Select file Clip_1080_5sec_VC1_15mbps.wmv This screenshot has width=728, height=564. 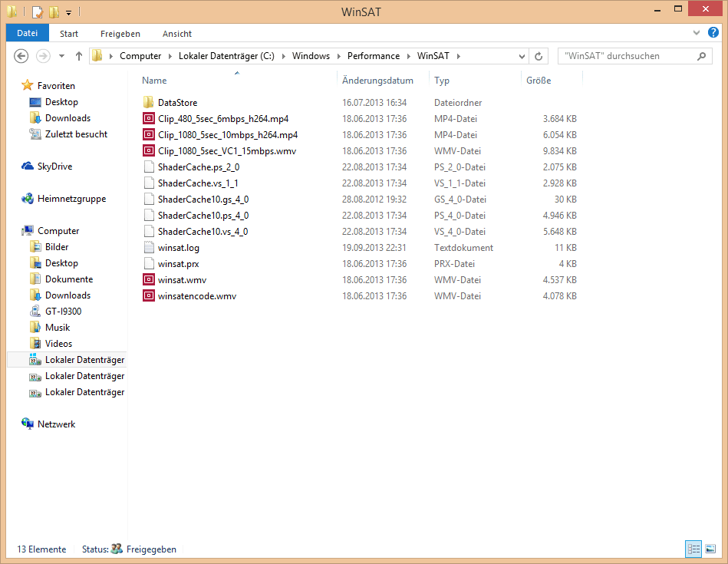[226, 151]
